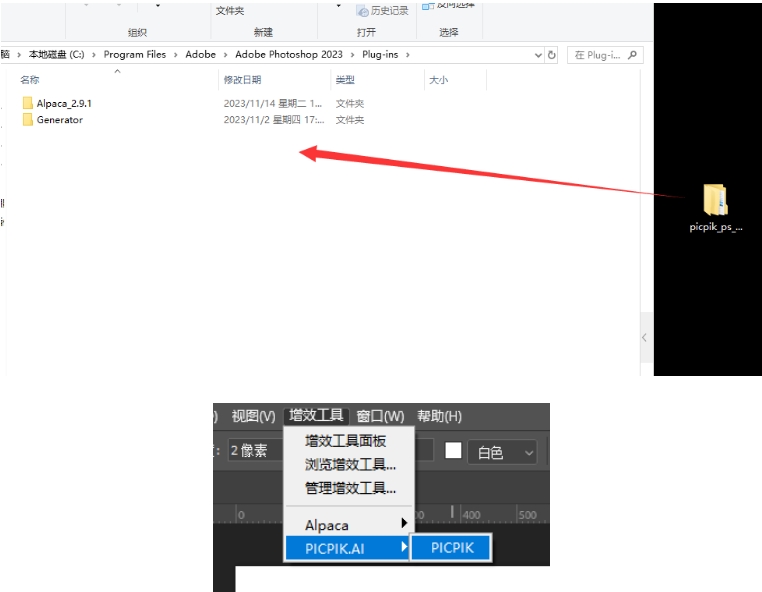Select the picpik_ps folder on desktop

tap(715, 208)
